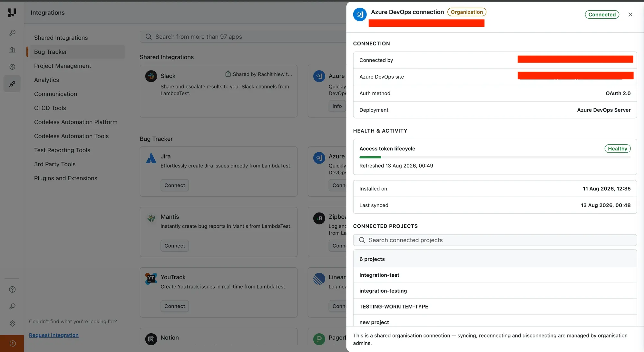Open 3rd Party Tools category

(55, 164)
